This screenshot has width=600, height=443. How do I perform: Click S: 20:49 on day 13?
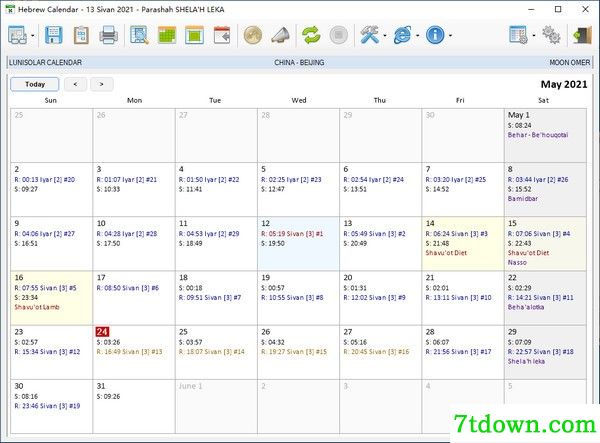point(355,244)
